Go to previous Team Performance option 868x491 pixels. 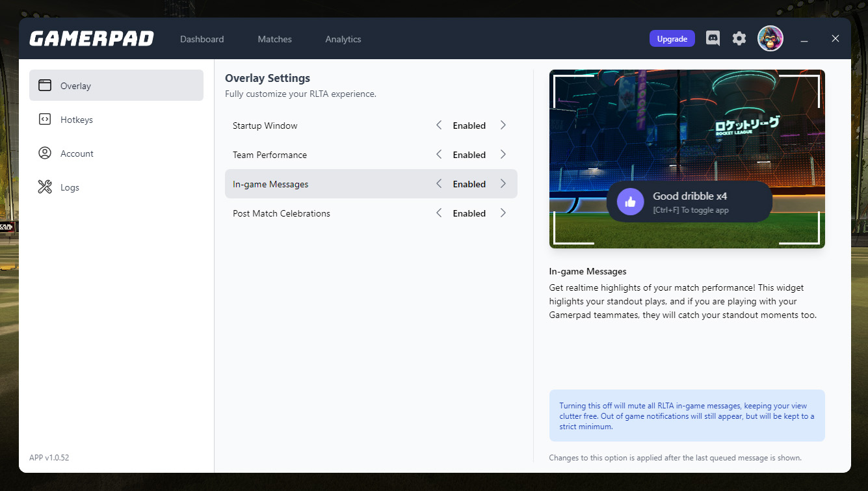(439, 154)
